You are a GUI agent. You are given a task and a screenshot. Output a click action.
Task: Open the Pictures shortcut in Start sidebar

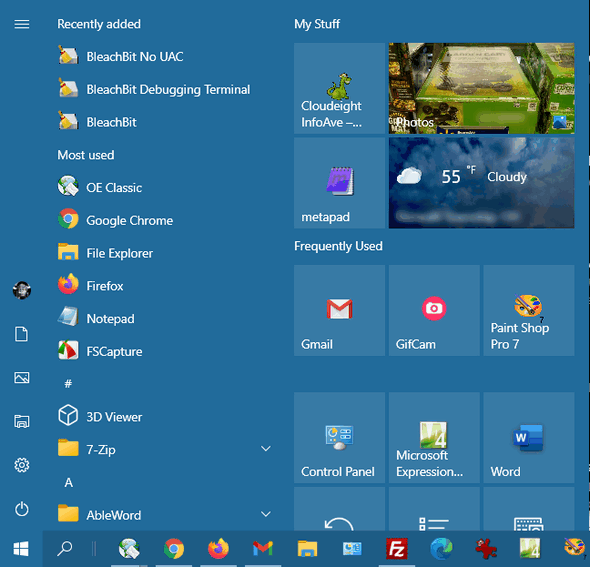[x=21, y=377]
